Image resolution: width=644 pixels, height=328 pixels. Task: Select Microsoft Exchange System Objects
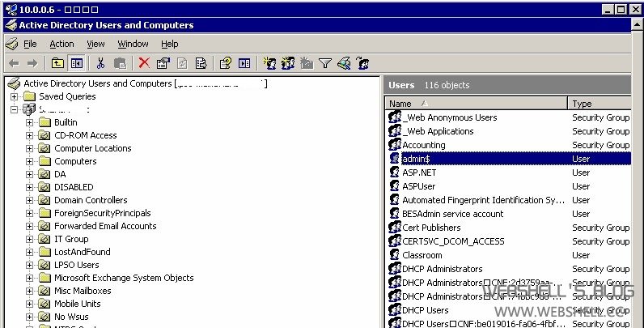(x=124, y=278)
